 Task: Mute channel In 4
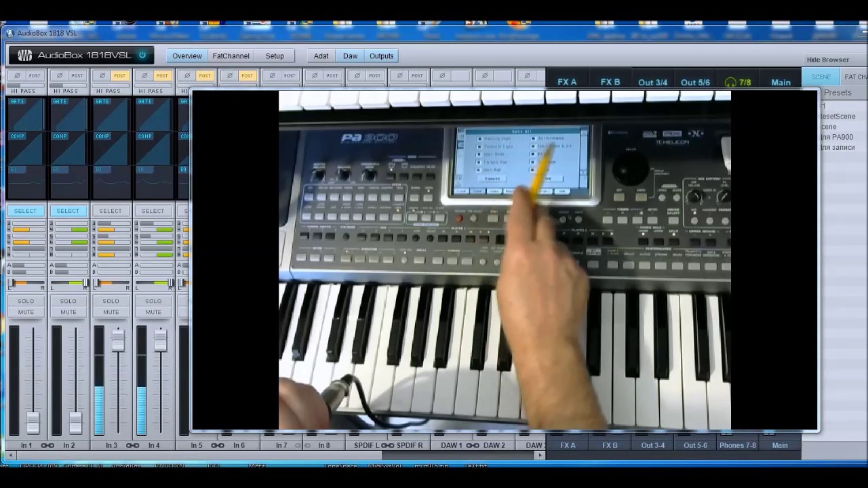153,312
